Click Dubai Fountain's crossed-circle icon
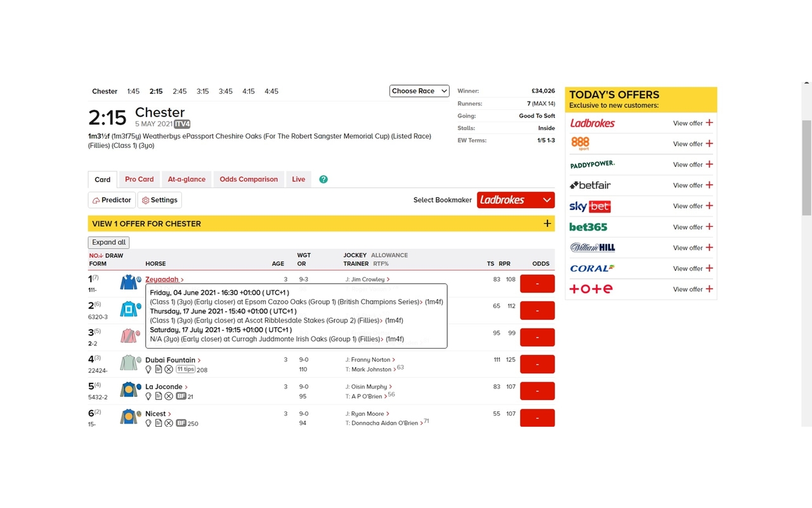The image size is (812, 508). [x=169, y=370]
